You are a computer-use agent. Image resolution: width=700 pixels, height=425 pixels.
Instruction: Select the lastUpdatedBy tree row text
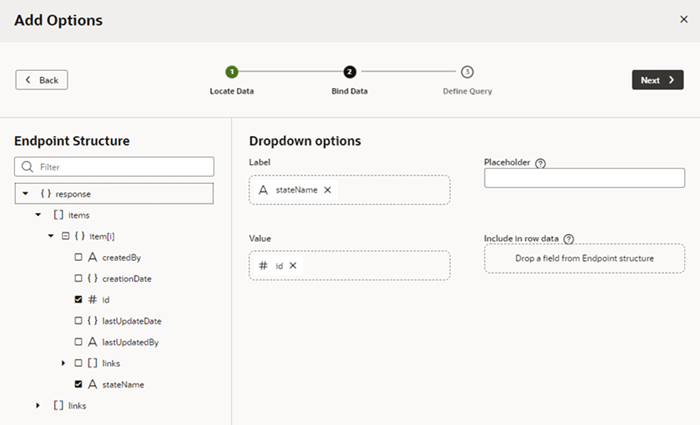tap(130, 342)
